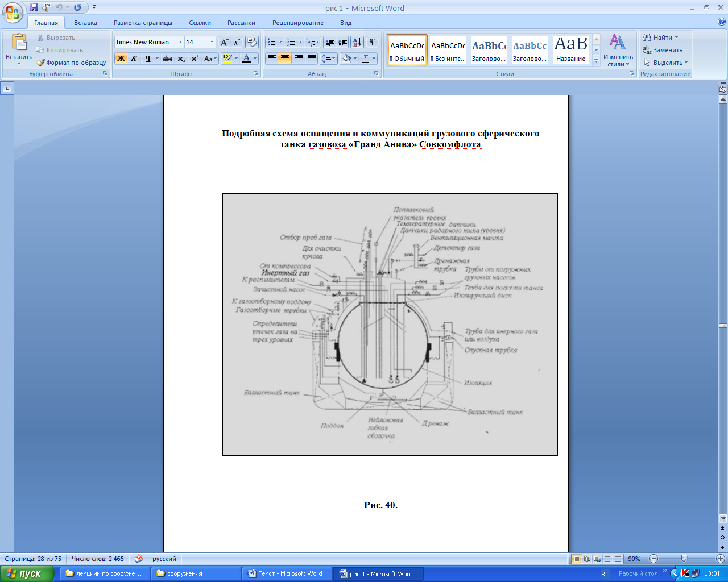
Task: Click the Найти (Find) button
Action: (x=660, y=38)
